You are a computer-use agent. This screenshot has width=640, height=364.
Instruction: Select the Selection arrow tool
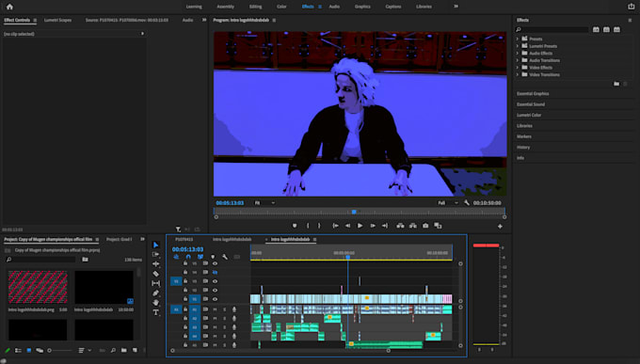(x=156, y=245)
